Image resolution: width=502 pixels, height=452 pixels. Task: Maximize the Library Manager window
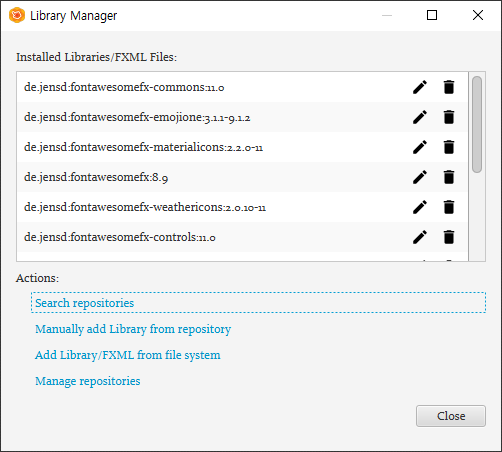[x=432, y=15]
